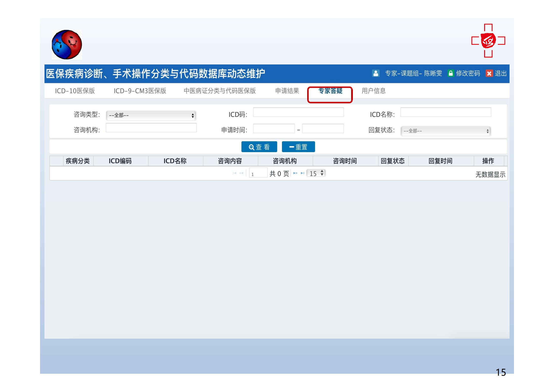Click user name 专家-课题组-陈晰雯
The width and height of the screenshot is (555, 392).
413,73
